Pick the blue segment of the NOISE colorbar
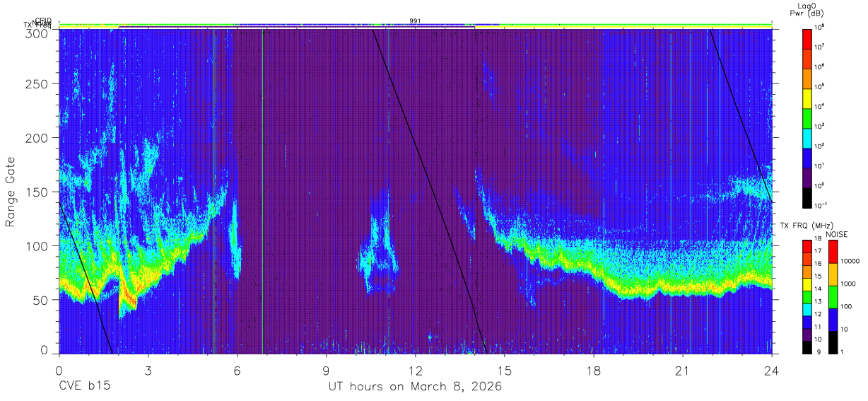This screenshot has height=401, width=868. pos(833,320)
